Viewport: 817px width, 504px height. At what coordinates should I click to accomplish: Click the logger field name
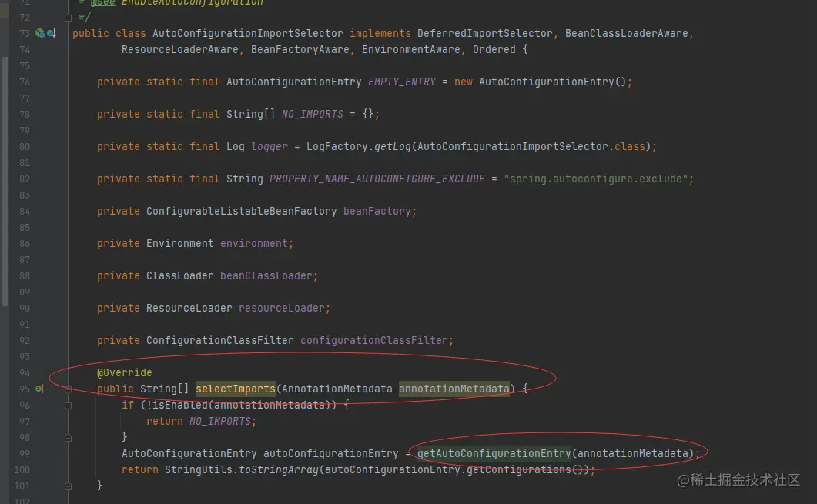point(269,146)
